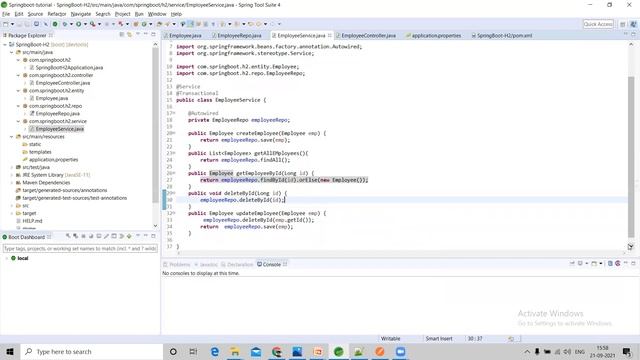Click the Save toolbar icon
This screenshot has height=360, width=640.
coord(20,24)
